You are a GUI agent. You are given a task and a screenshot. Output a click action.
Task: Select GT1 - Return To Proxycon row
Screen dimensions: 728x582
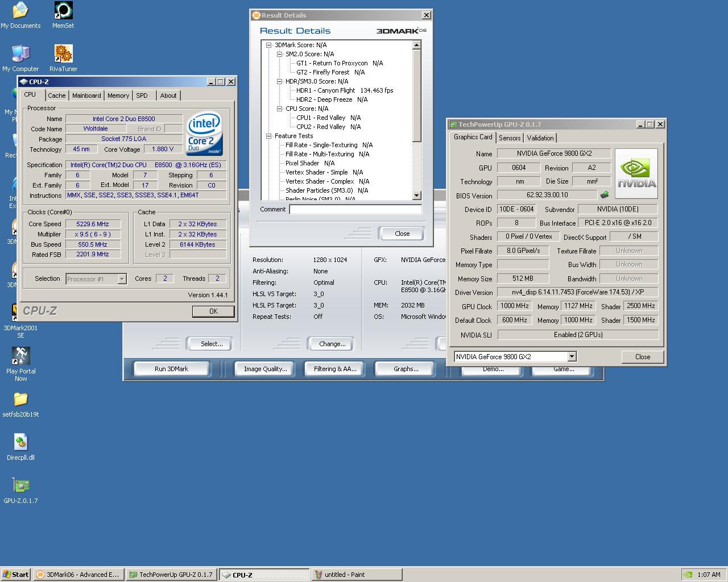[x=340, y=63]
